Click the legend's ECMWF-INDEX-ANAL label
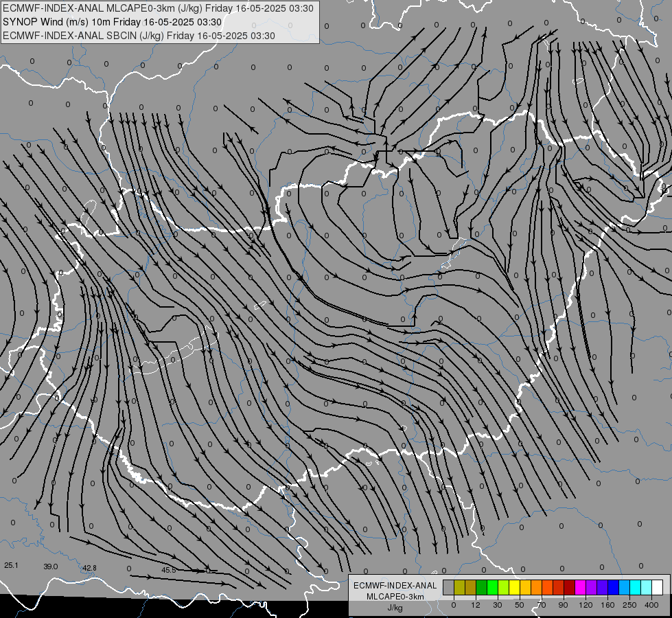Screen dimensions: 672x618 [395, 586]
